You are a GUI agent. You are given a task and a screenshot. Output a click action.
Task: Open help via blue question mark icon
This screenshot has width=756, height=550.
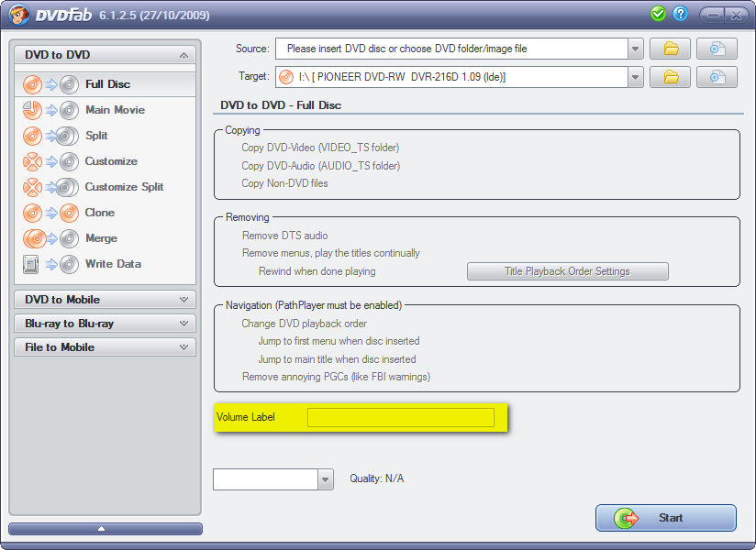pos(680,14)
